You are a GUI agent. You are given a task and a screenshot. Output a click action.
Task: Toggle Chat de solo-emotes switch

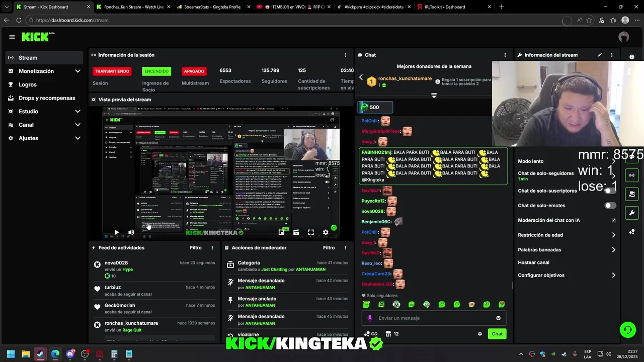click(x=610, y=206)
